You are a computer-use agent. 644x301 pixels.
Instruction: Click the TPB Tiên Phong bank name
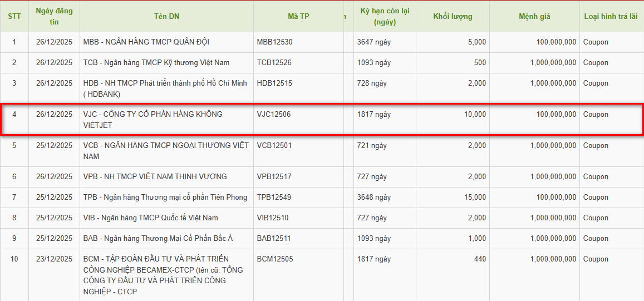tap(165, 198)
